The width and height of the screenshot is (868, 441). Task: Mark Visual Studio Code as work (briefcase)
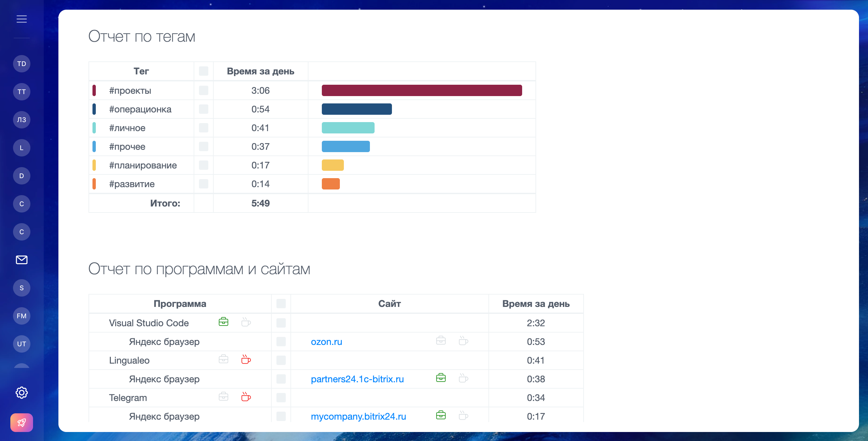coord(223,322)
